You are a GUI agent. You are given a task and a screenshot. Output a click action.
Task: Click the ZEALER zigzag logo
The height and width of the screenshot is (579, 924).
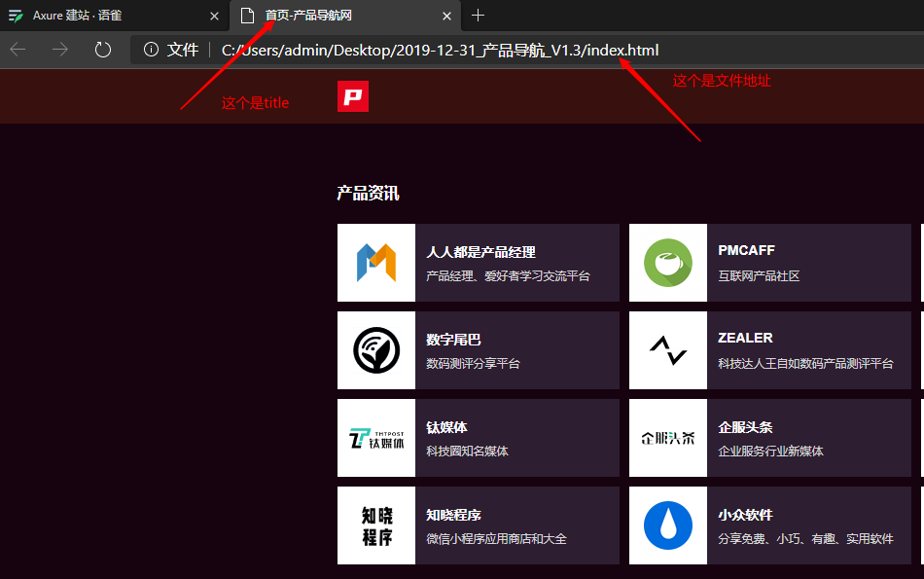667,350
